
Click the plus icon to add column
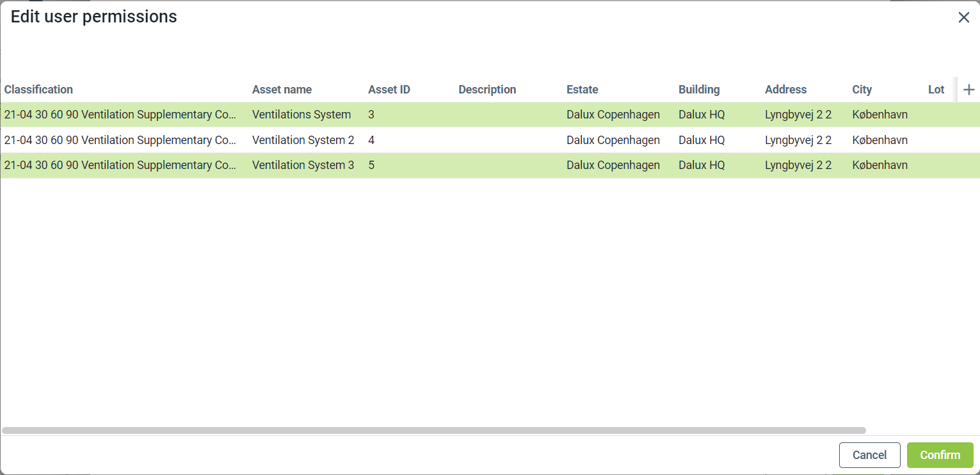968,90
